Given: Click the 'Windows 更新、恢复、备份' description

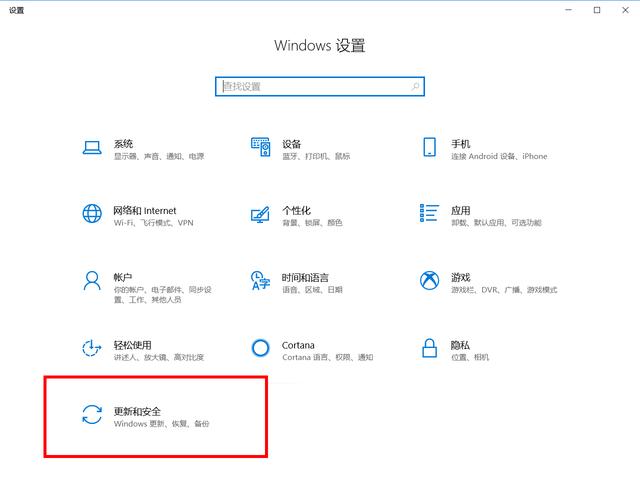Looking at the screenshot, I should tap(161, 424).
